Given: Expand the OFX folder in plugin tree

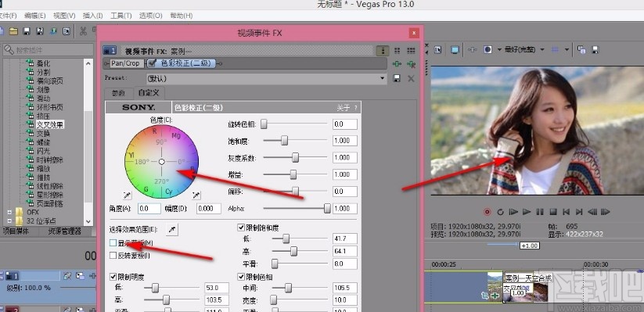Looking at the screenshot, I should pos(9,212).
